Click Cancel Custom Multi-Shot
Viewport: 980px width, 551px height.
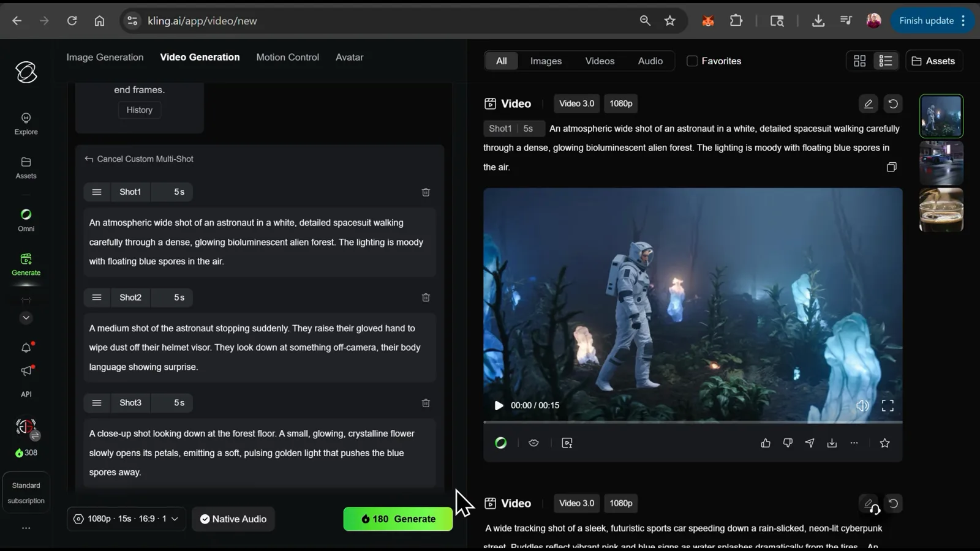pyautogui.click(x=139, y=159)
